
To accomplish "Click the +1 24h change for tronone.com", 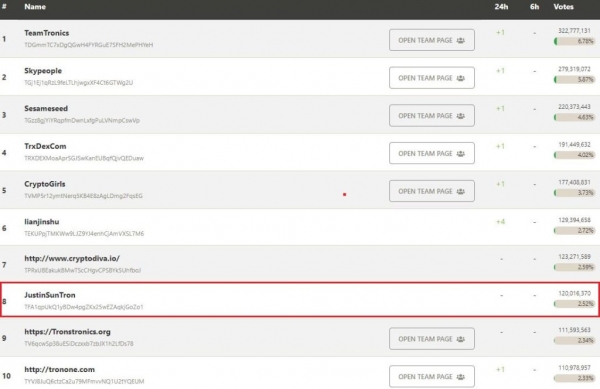I will point(501,369).
